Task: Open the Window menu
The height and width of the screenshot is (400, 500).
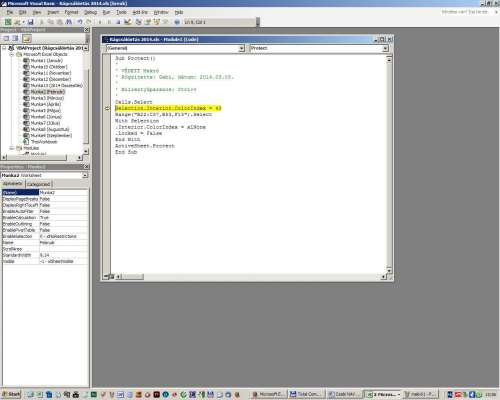Action: pyautogui.click(x=161, y=12)
